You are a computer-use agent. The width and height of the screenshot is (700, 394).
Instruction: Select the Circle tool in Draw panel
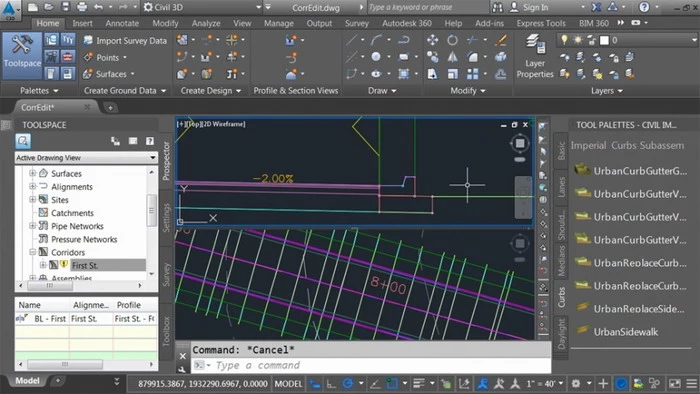pyautogui.click(x=376, y=57)
